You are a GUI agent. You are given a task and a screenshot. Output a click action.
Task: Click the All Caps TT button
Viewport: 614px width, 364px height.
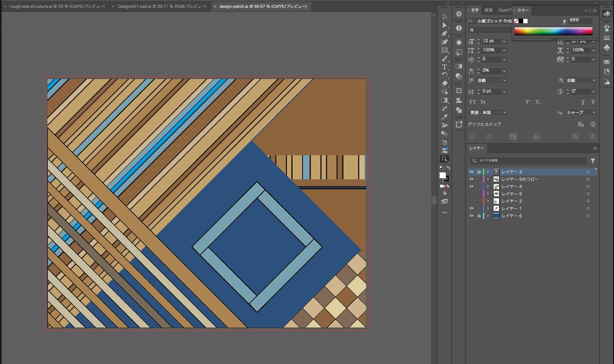pos(472,102)
